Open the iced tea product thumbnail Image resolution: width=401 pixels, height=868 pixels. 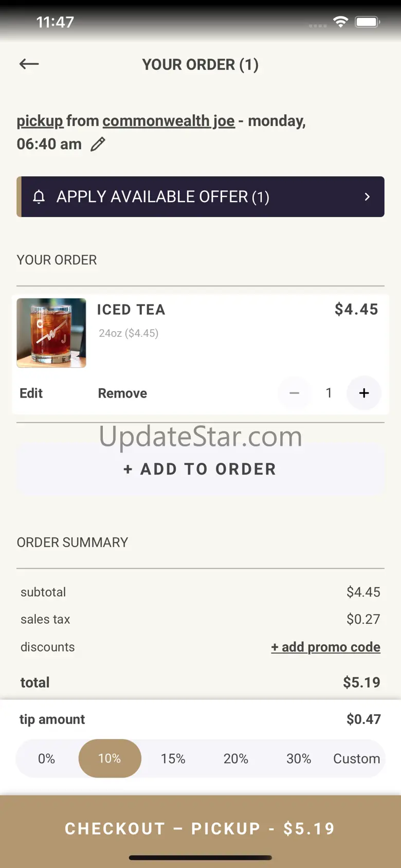point(51,333)
